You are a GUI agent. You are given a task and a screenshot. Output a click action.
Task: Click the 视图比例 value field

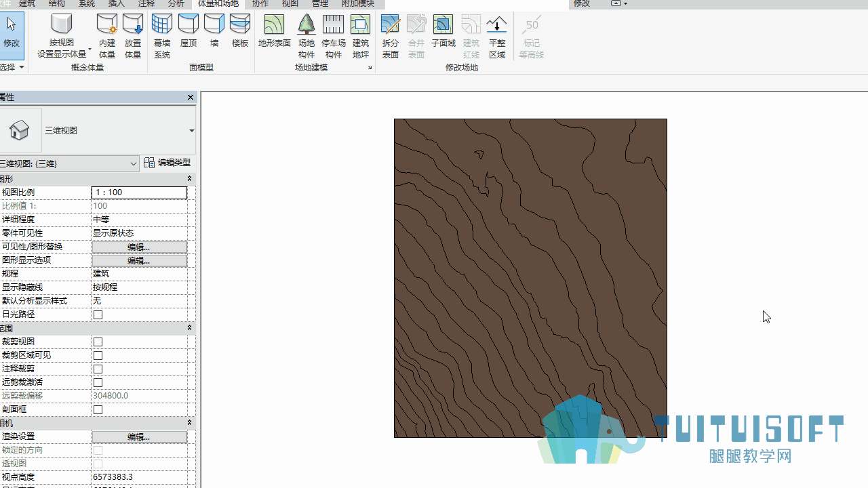click(139, 192)
